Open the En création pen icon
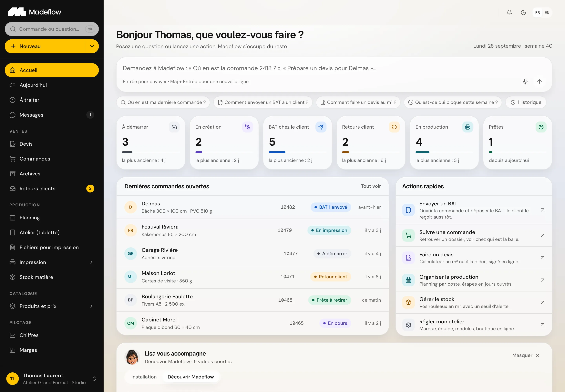 [247, 127]
